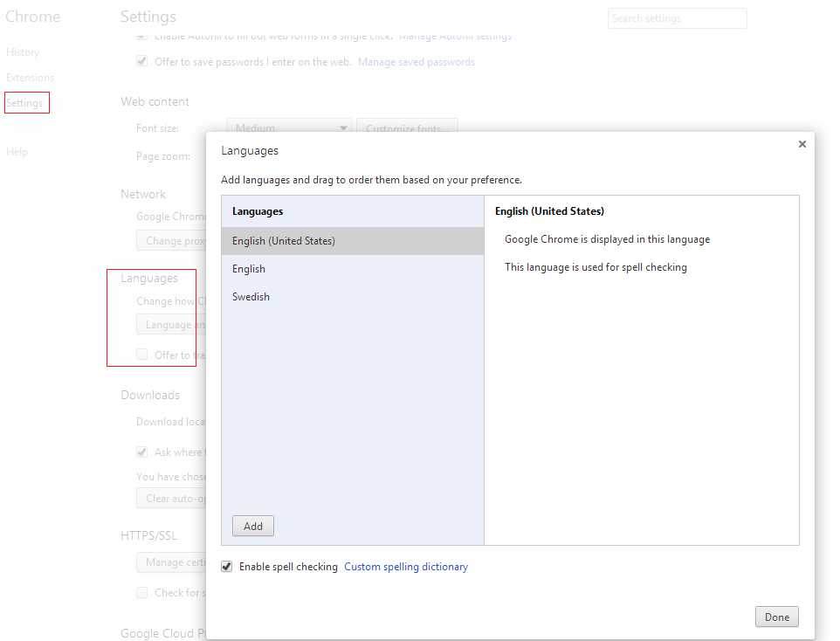Open Extensions in the Chrome sidebar
This screenshot has width=840, height=641.
(28, 78)
